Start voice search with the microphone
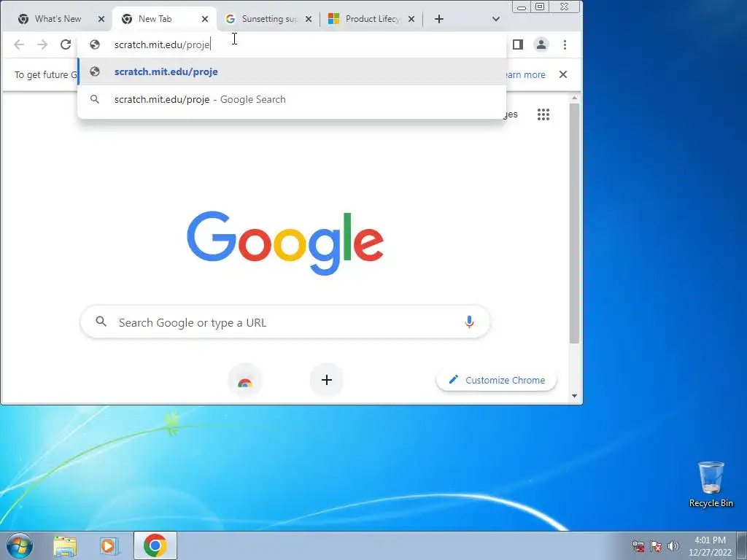747x560 pixels. pyautogui.click(x=469, y=322)
